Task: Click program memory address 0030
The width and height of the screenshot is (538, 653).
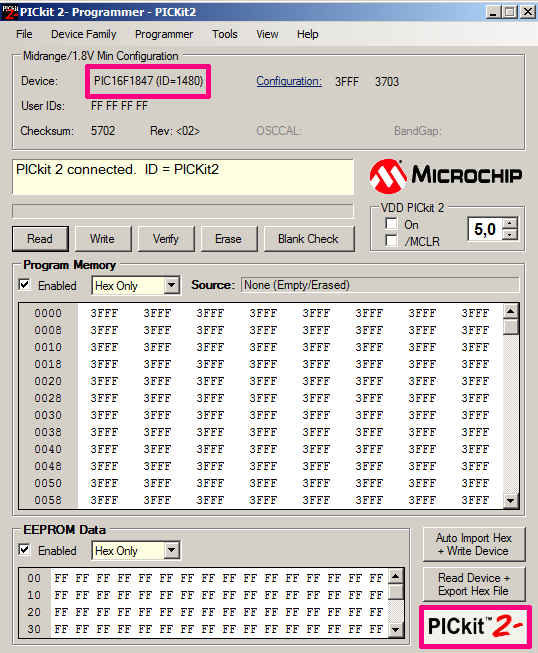Action: pyautogui.click(x=48, y=416)
